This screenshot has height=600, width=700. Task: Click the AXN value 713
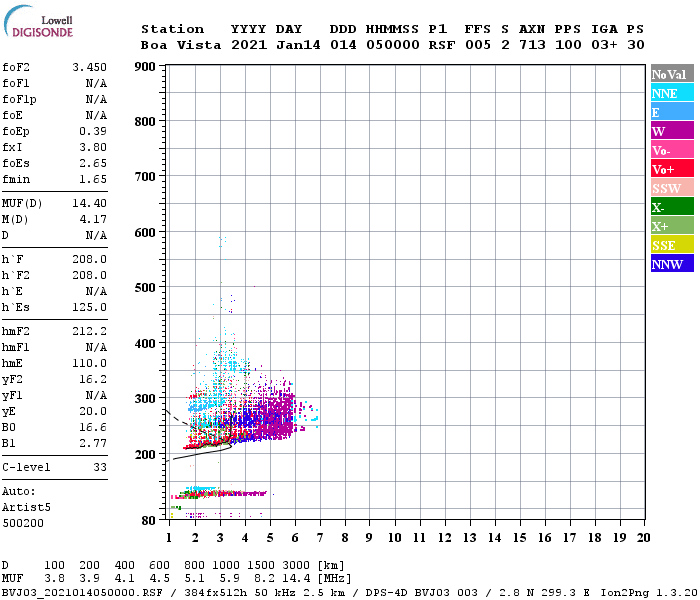[x=532, y=45]
